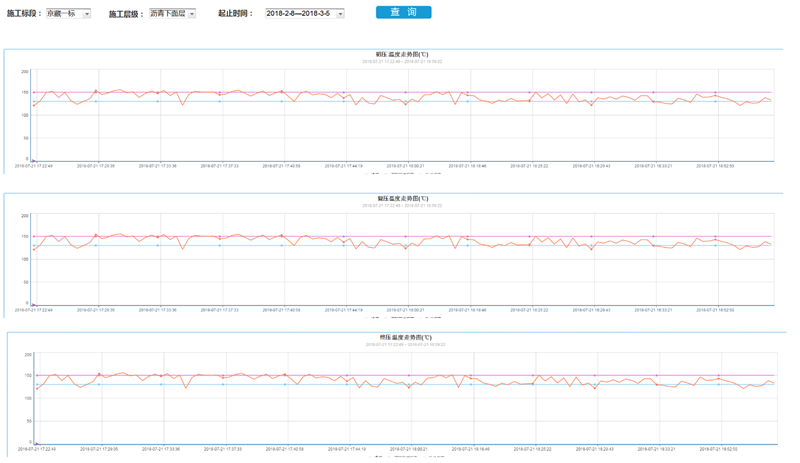Click 18:29:43 time label in top chart
Screen dimensions: 800x463
[591, 166]
